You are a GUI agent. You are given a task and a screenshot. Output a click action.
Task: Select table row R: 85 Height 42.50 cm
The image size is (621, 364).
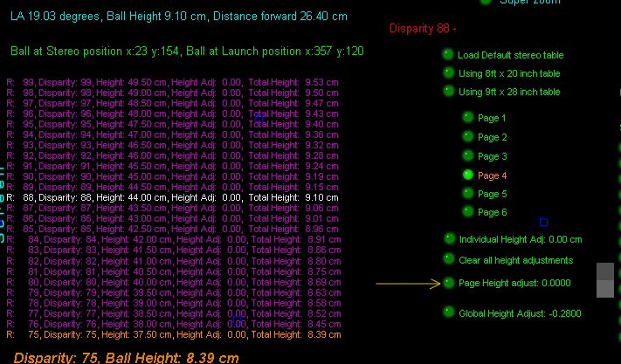tap(173, 229)
